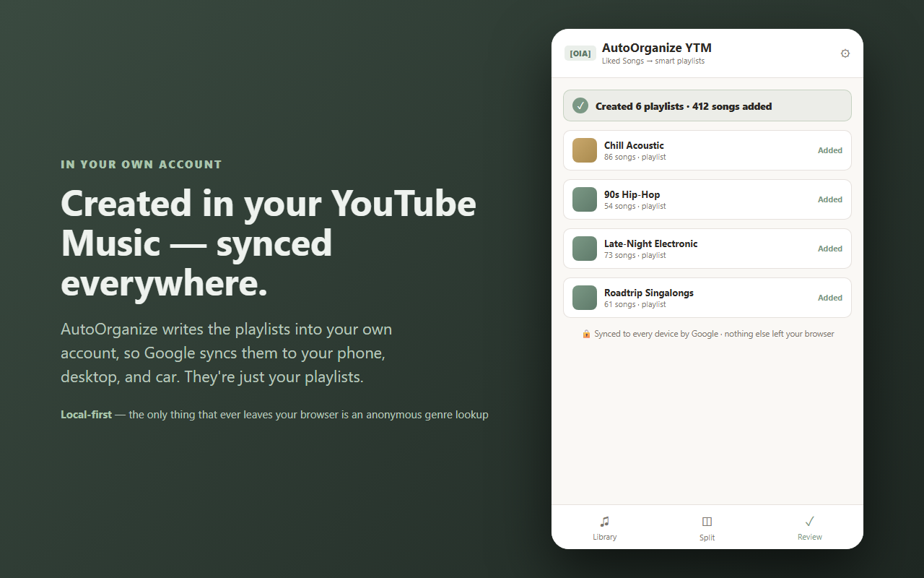Image resolution: width=924 pixels, height=578 pixels.
Task: Click the bold 'Local-first' text
Action: click(86, 415)
